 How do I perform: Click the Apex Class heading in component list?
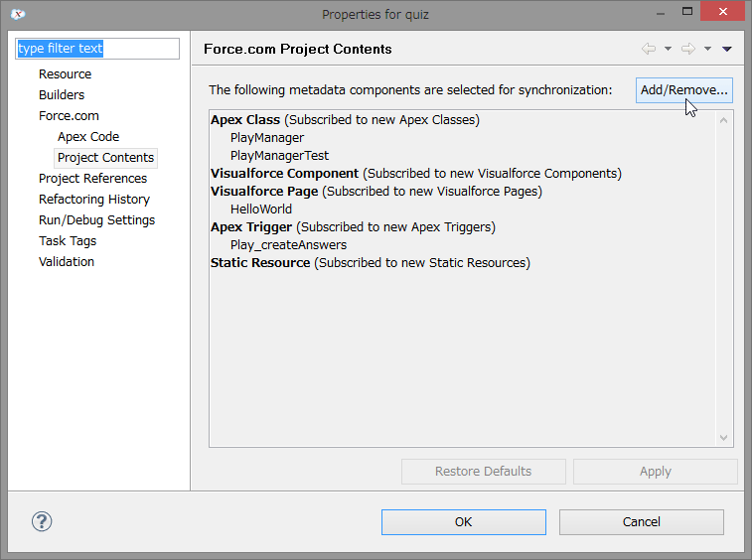click(x=245, y=120)
